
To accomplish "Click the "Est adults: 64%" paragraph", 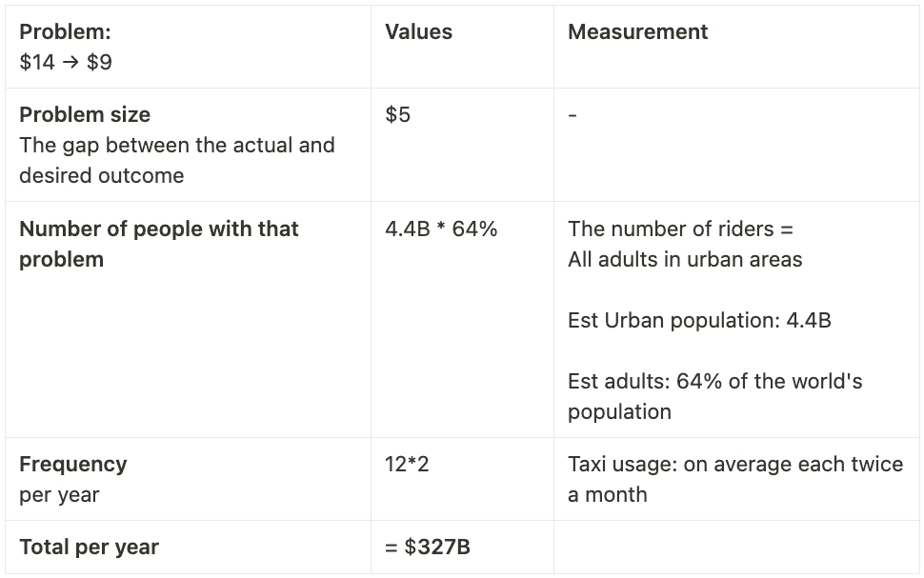I will [714, 396].
